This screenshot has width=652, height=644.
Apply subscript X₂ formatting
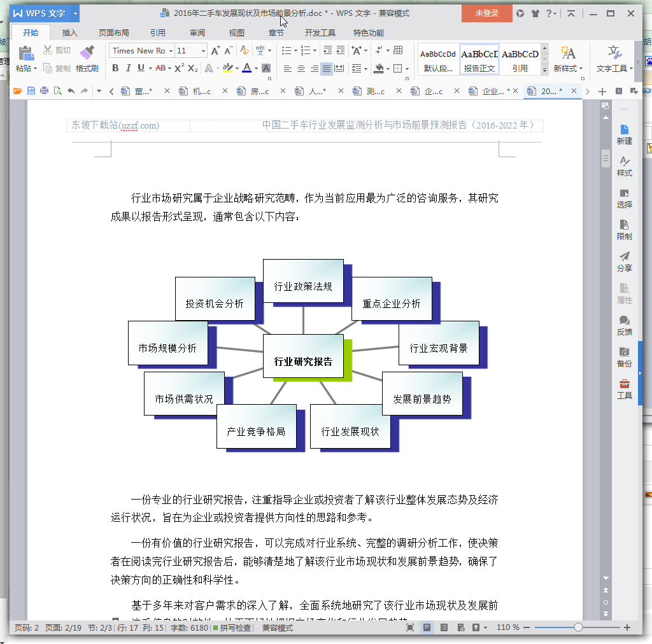tap(192, 68)
